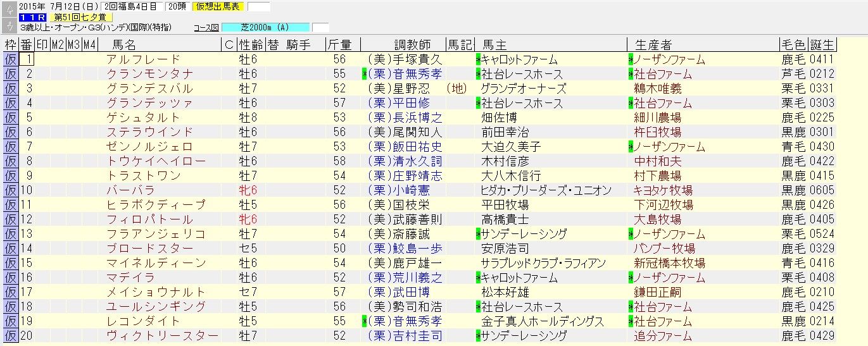Sort by the 番 column header
The width and height of the screenshot is (868, 346).
(x=26, y=45)
